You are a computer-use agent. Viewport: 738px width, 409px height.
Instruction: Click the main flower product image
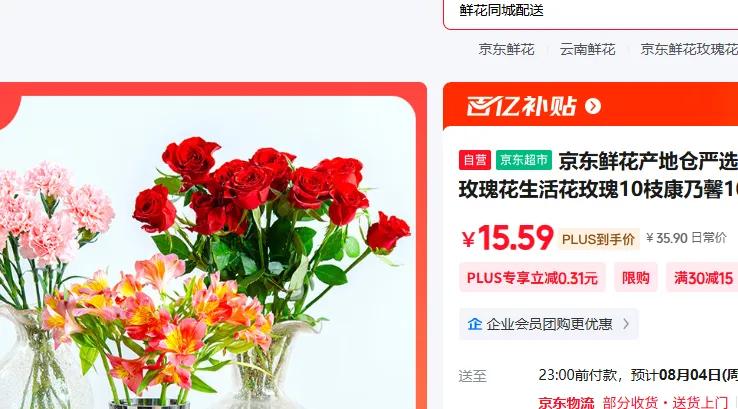pyautogui.click(x=207, y=252)
